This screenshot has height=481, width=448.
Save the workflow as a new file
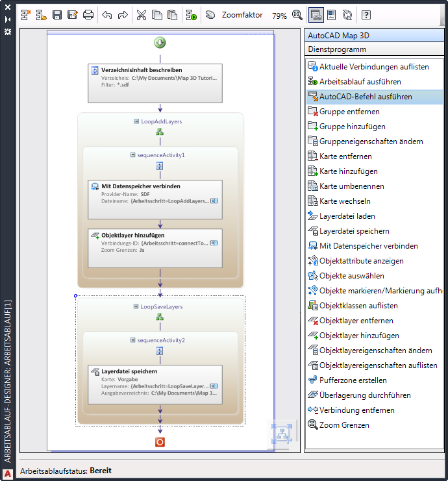click(73, 15)
